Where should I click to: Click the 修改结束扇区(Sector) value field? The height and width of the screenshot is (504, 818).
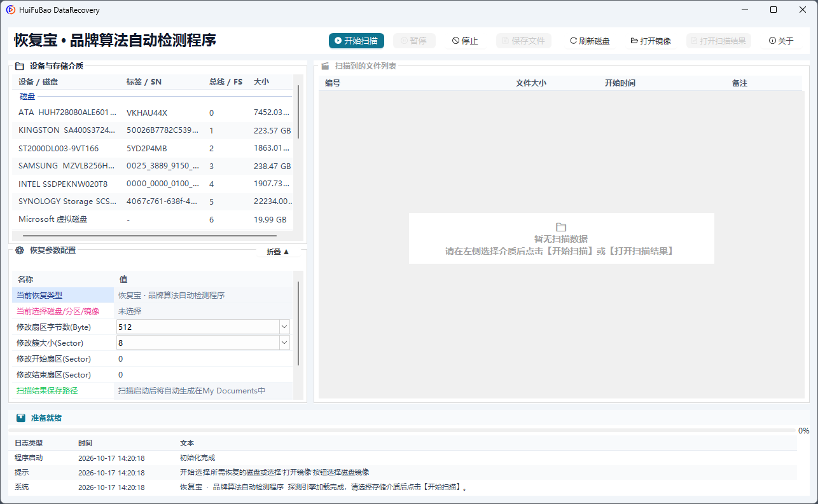pos(204,374)
